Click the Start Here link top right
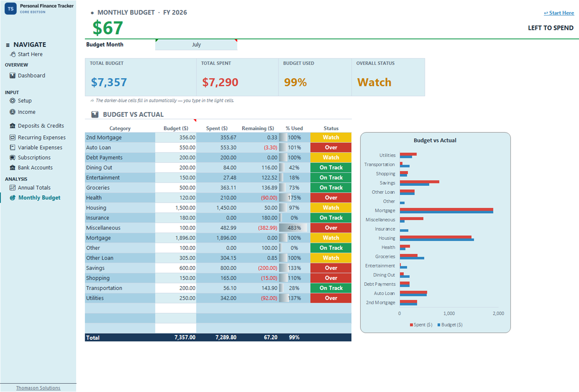 tap(559, 13)
